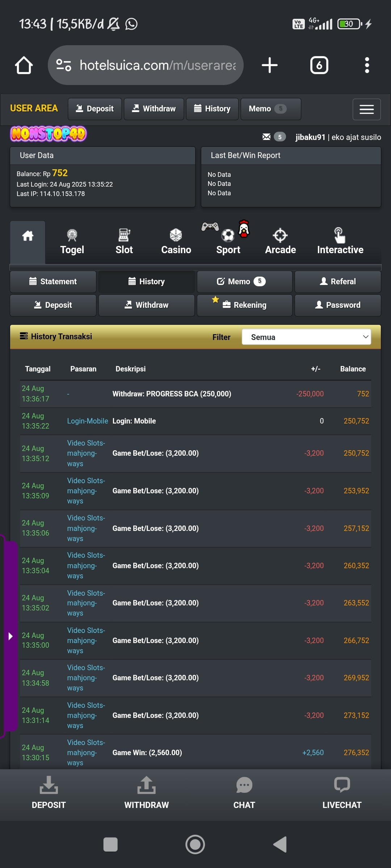Select the Casino dice category
The image size is (391, 868).
point(176,242)
